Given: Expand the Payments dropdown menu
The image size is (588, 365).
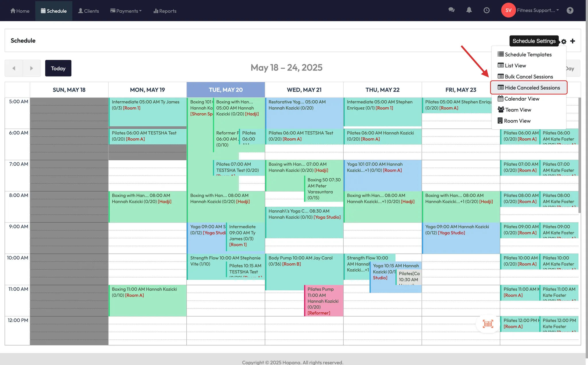Looking at the screenshot, I should tap(126, 11).
